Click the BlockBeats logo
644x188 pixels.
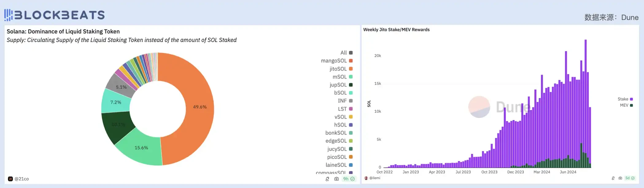pos(55,15)
